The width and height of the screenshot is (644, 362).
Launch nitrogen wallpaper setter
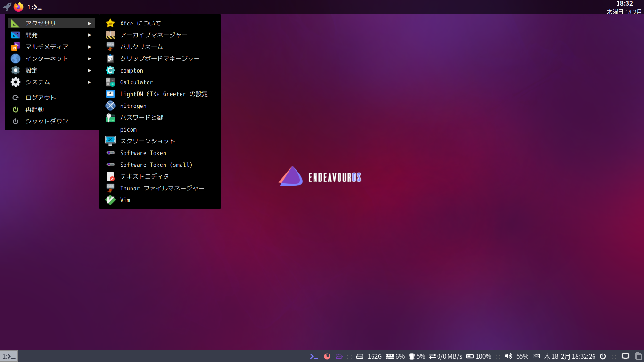(x=160, y=106)
